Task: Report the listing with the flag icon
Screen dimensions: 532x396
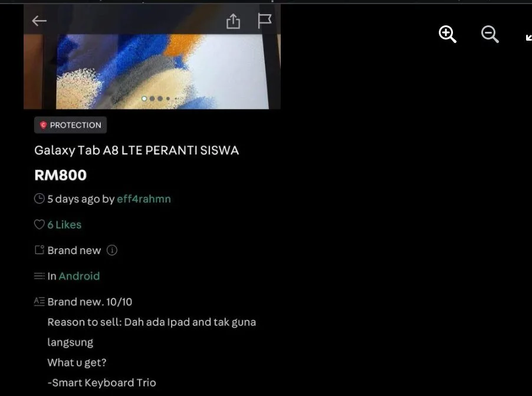Action: (265, 21)
